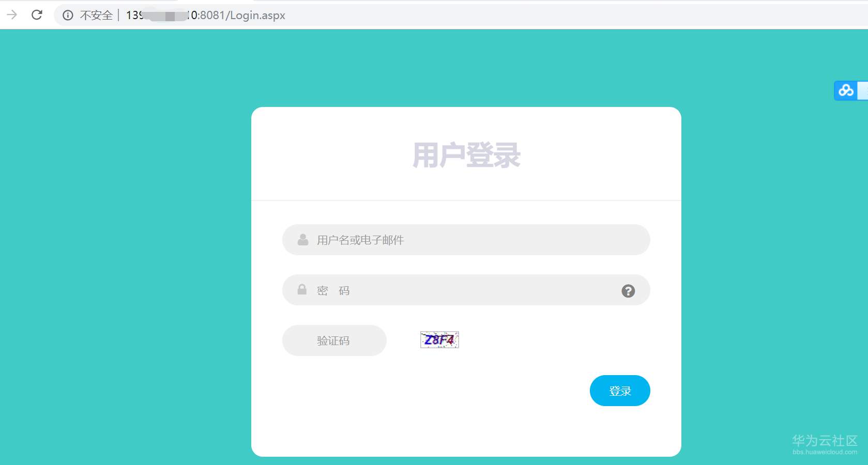Click the 华为云社区 watermark logo
Viewport: 868px width, 465px height.
point(825,440)
